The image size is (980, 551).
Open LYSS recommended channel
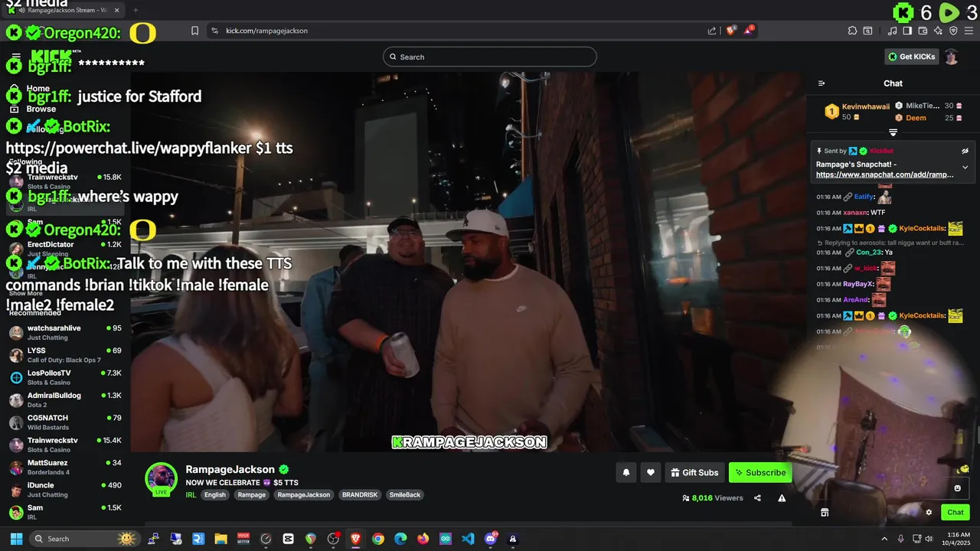[x=65, y=355]
